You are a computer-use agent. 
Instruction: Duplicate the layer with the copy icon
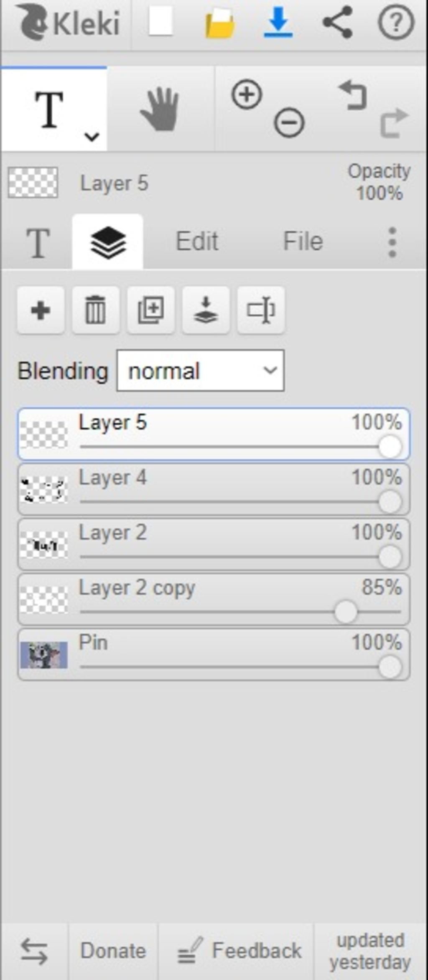151,310
